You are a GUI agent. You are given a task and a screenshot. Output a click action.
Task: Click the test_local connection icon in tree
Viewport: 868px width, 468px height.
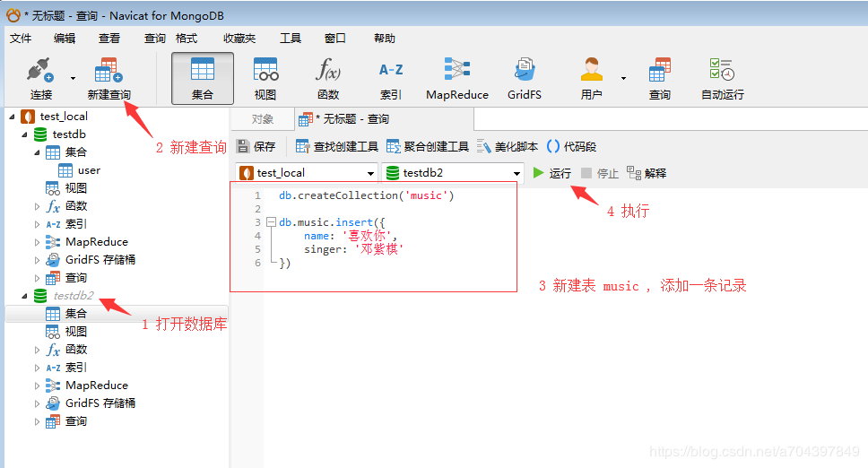[28, 117]
